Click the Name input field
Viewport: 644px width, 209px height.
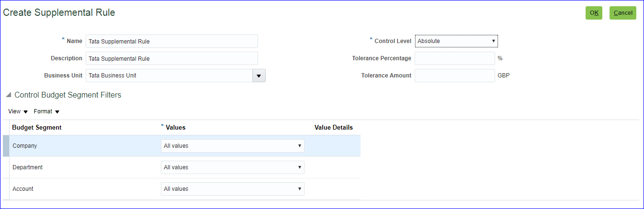pyautogui.click(x=171, y=41)
